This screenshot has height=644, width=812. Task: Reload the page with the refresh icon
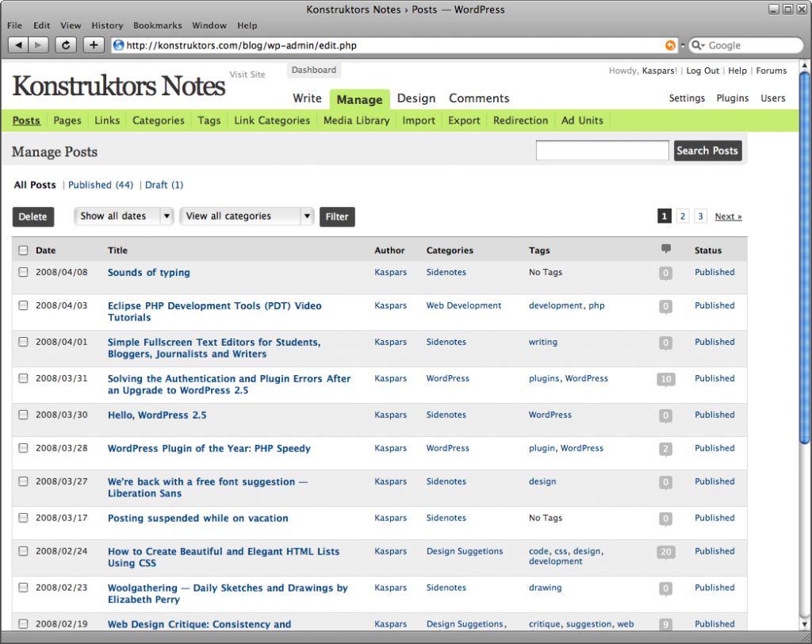point(66,45)
